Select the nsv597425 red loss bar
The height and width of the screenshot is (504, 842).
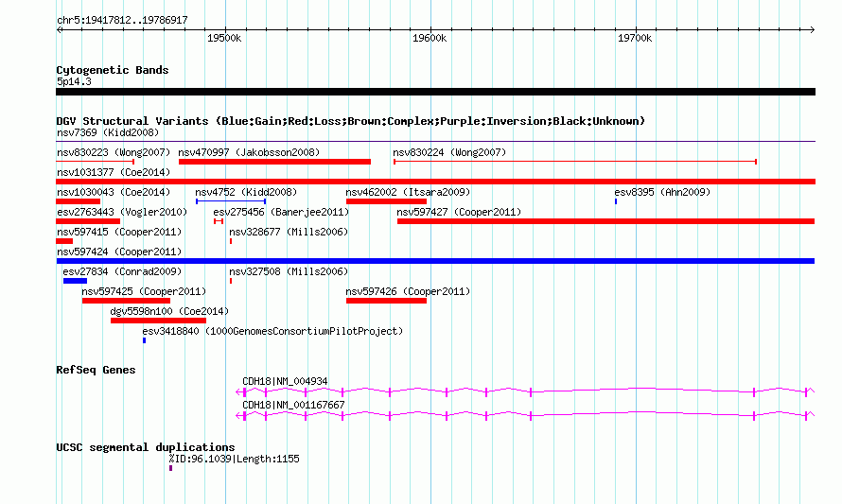(126, 301)
